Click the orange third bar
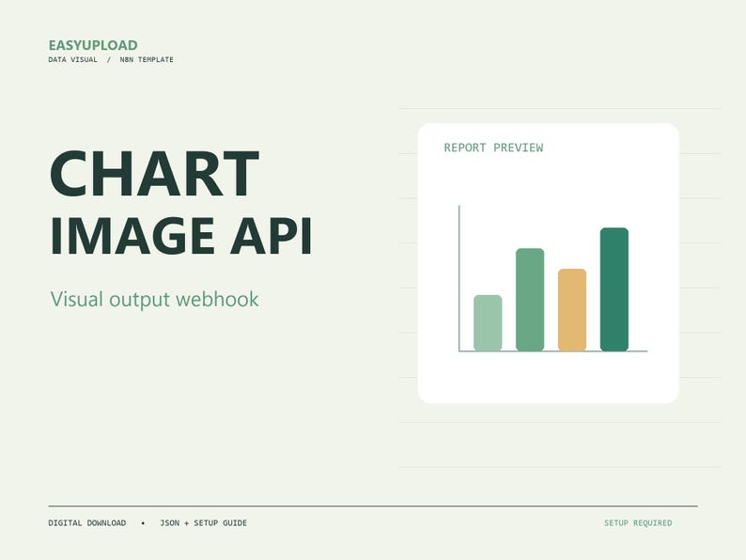The height and width of the screenshot is (560, 746). pyautogui.click(x=572, y=310)
